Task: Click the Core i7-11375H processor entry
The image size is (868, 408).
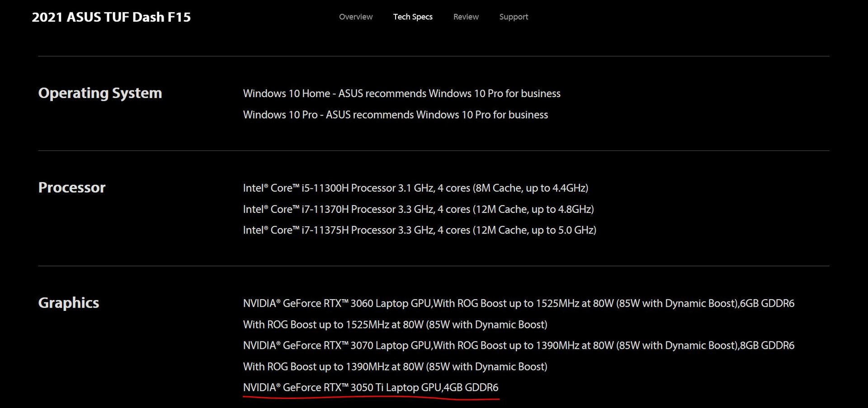Action: click(x=420, y=230)
